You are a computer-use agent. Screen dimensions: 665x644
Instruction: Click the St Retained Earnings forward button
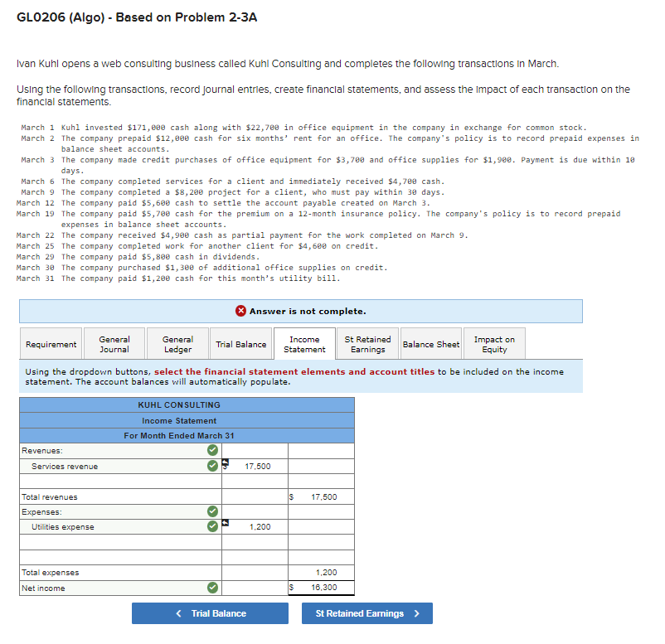pos(366,613)
